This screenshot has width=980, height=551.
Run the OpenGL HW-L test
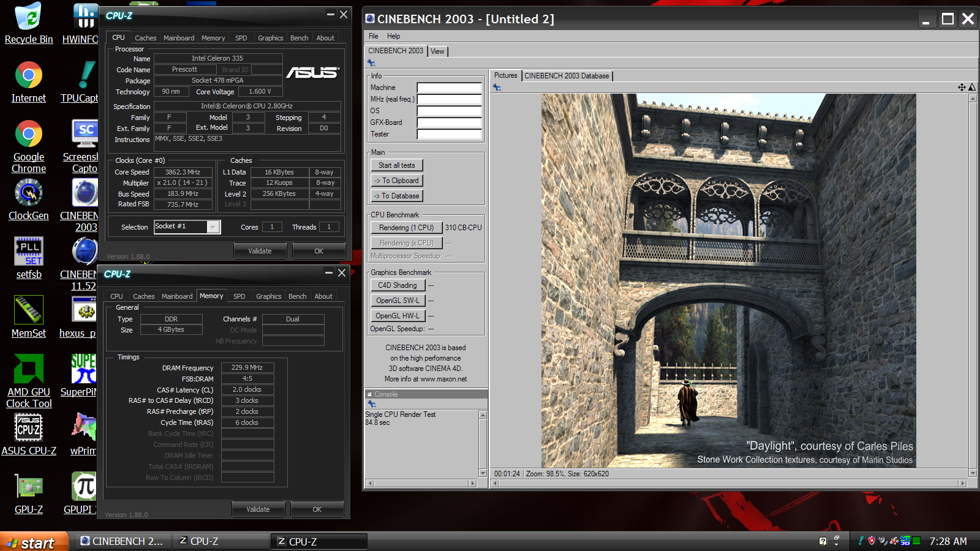click(x=398, y=316)
